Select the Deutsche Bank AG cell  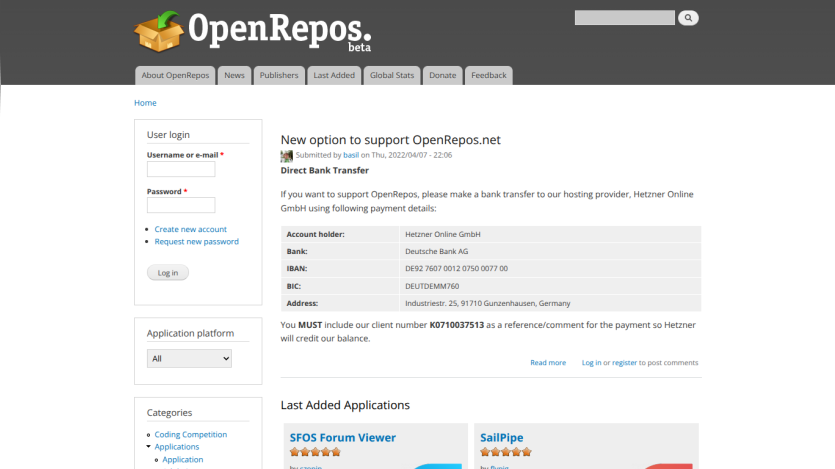pyautogui.click(x=550, y=251)
